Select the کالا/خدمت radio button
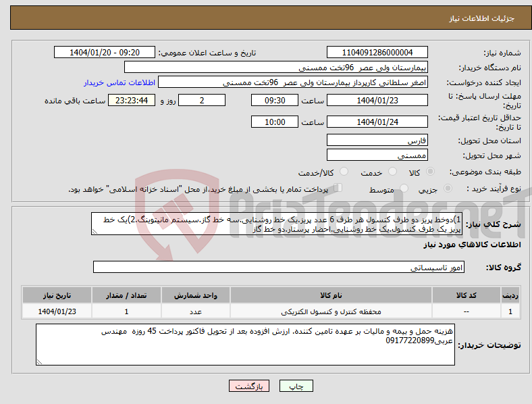 [344, 172]
